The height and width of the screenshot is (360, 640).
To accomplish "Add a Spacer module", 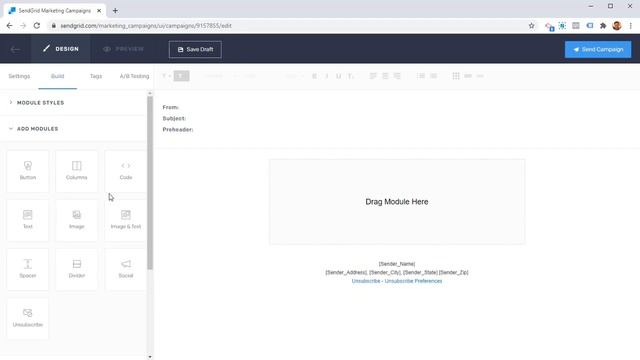I will coord(28,269).
